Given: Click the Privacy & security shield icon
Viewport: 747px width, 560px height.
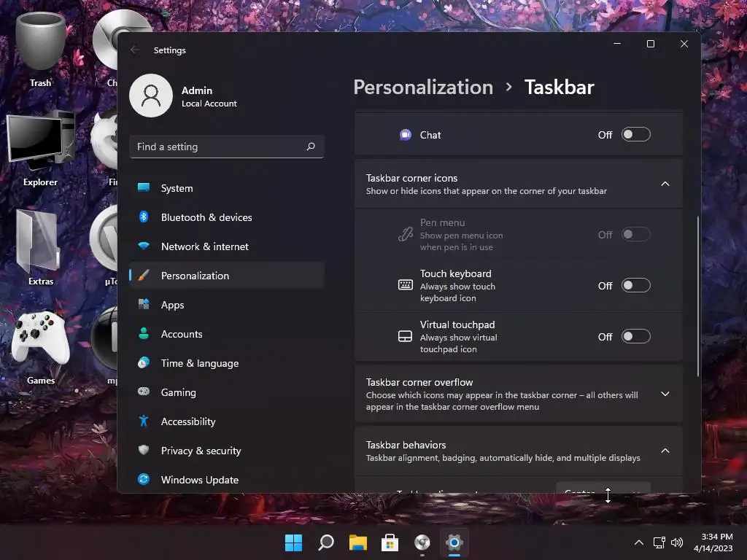Looking at the screenshot, I should (144, 450).
